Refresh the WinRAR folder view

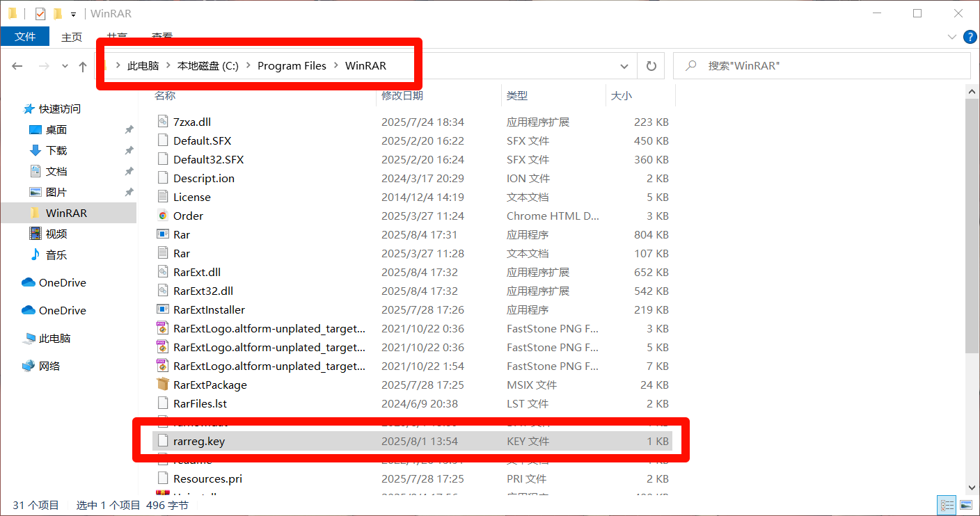coord(651,66)
